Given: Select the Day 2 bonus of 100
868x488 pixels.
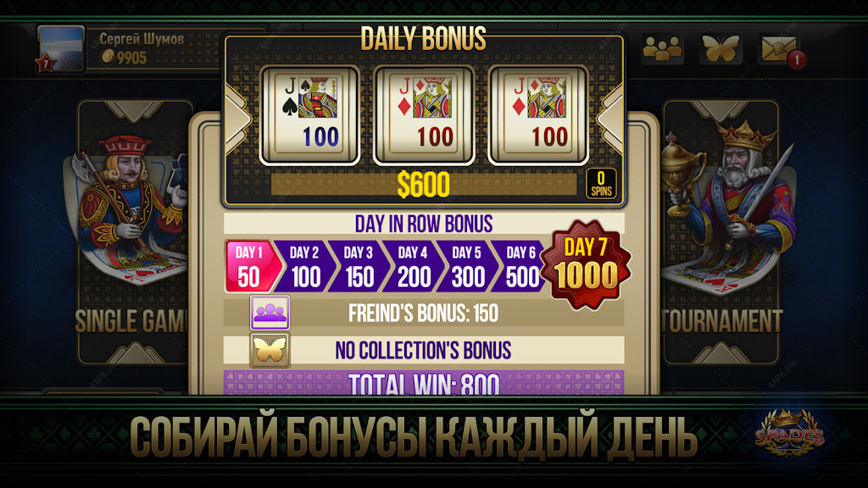Looking at the screenshot, I should click(305, 266).
